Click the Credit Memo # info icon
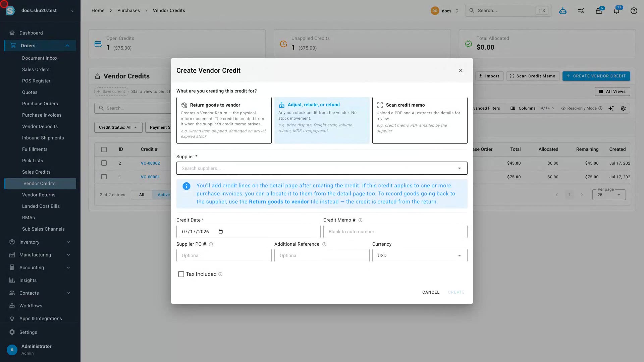The image size is (644, 362). pos(360,220)
